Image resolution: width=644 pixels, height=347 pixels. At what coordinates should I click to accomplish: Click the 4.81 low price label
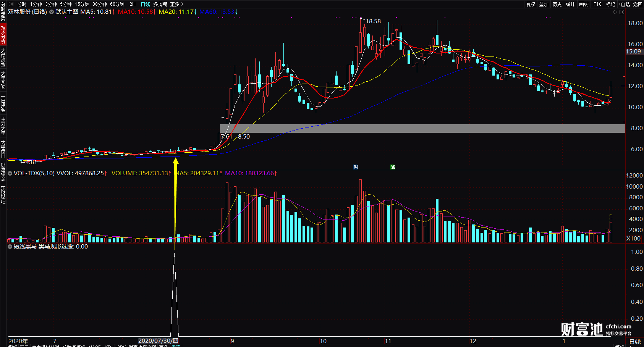tap(31, 162)
